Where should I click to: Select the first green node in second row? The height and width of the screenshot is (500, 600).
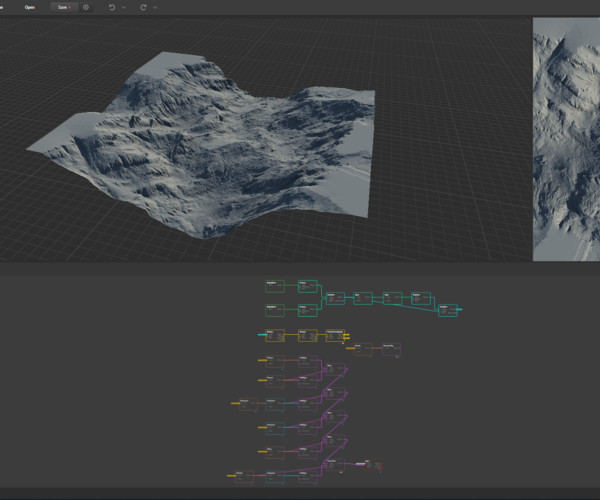(276, 309)
